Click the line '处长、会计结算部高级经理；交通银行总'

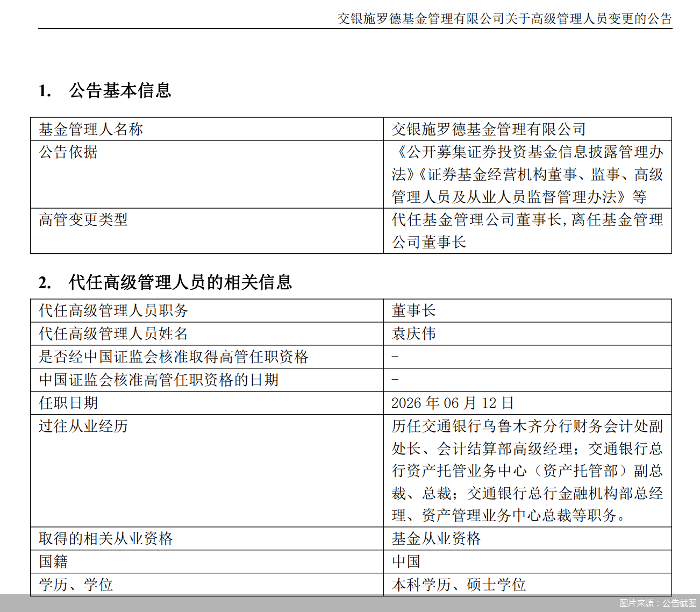[x=527, y=449]
